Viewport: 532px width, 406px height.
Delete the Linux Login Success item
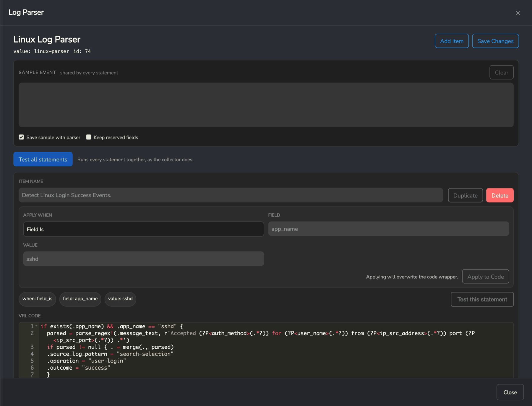500,195
